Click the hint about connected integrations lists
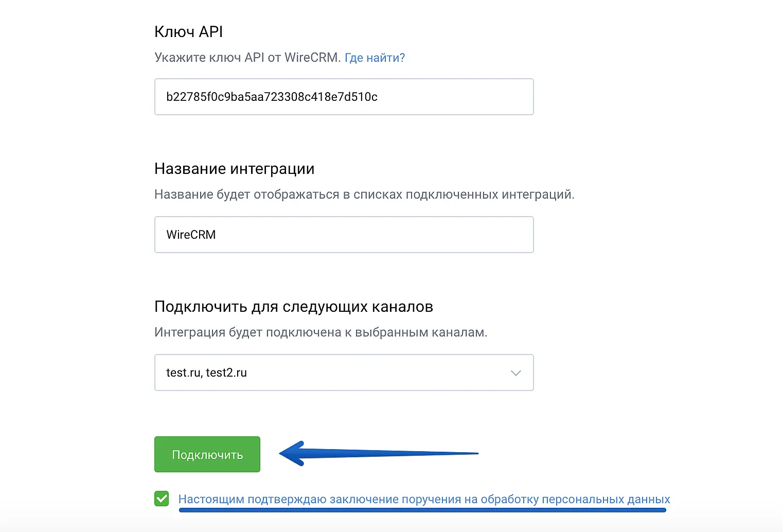Viewport: 783px width, 532px height. (x=364, y=194)
